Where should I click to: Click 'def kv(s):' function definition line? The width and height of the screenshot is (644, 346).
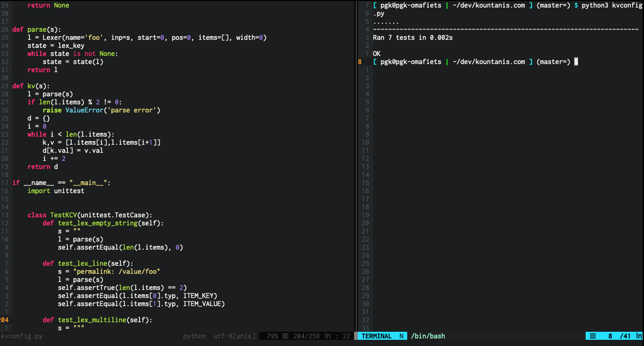point(31,86)
